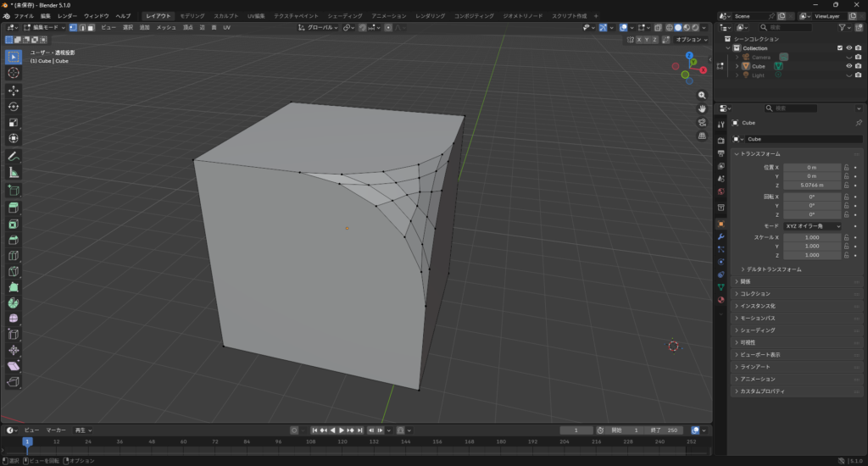868x466 pixels.
Task: Expand the Cube item in outliner
Action: tap(737, 65)
